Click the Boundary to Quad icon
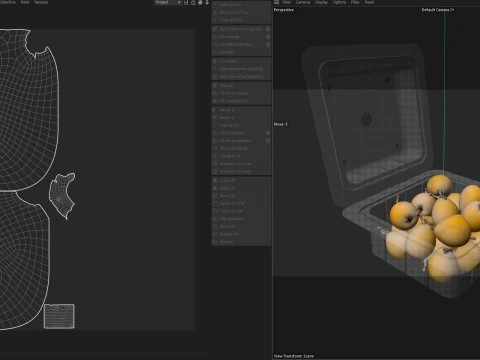The image size is (480, 360). pos(215,171)
